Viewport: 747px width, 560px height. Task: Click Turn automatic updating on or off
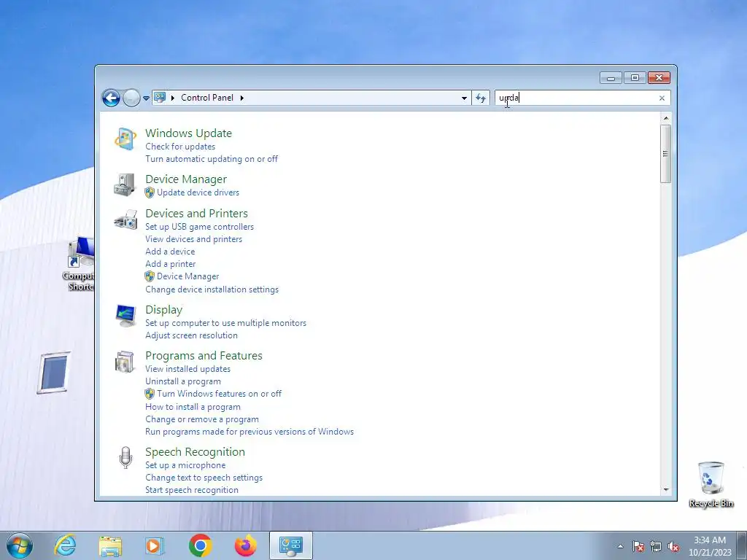tap(212, 159)
